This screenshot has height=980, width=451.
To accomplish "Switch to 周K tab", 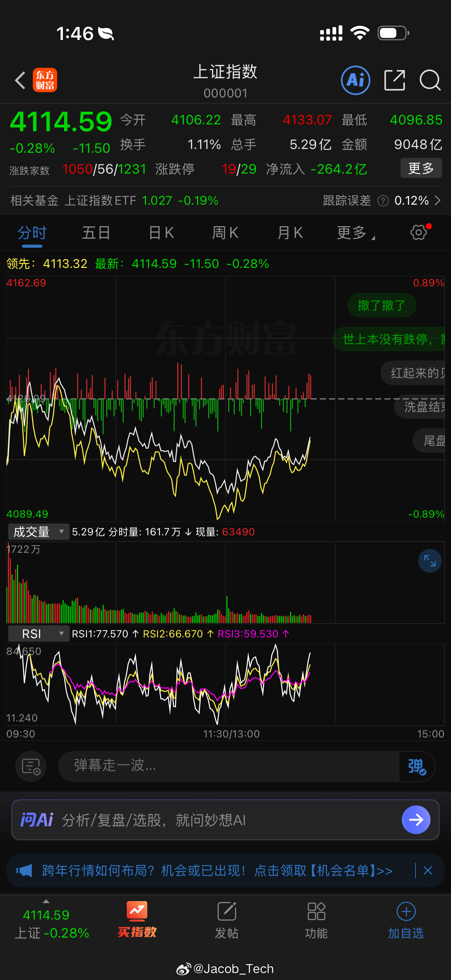I will (x=225, y=232).
